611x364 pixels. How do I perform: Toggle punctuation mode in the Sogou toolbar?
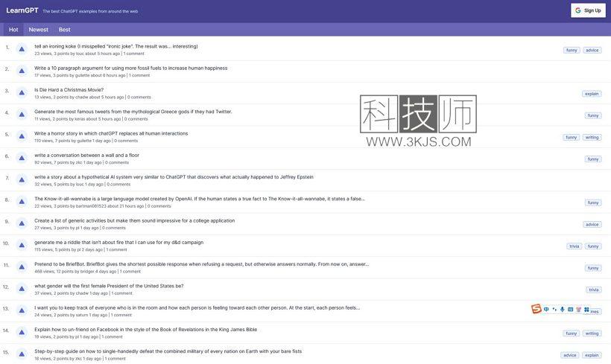point(554,310)
